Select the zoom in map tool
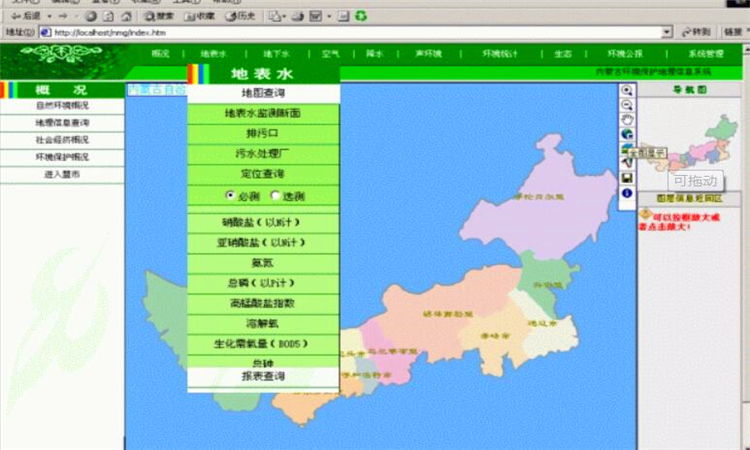The height and width of the screenshot is (450, 750). click(627, 90)
